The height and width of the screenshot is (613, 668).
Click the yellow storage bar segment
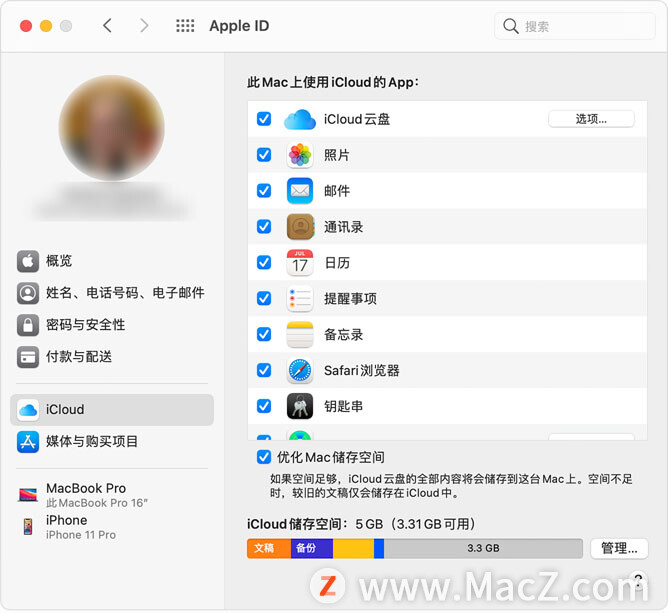(x=353, y=548)
